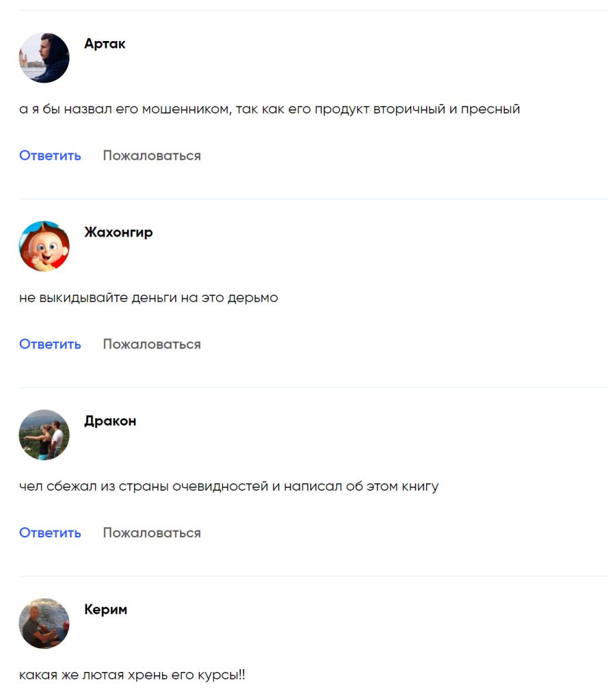The height and width of the screenshot is (700, 608).
Task: Open the Артак username link
Action: 105,44
